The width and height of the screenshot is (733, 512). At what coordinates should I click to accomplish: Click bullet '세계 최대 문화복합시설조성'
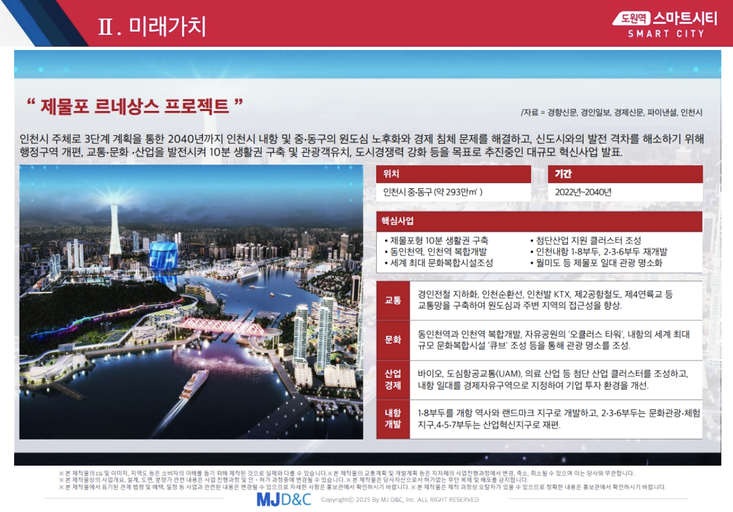[438, 263]
